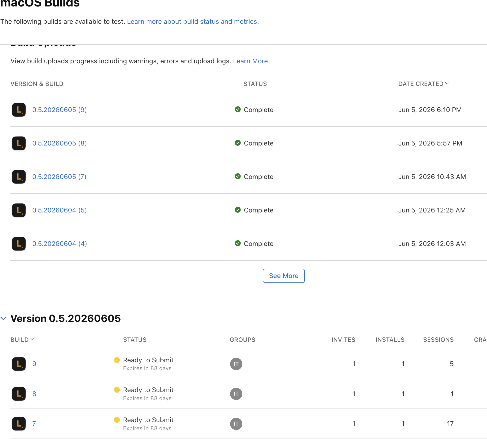Open build number 9 link
This screenshot has height=448, width=487.
coord(34,364)
